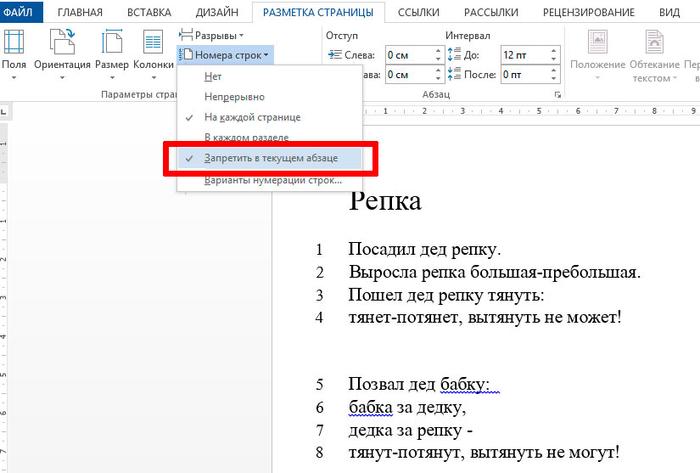Click the Поля (Margins) icon
Screen dimensions: 700x473
click(x=14, y=45)
